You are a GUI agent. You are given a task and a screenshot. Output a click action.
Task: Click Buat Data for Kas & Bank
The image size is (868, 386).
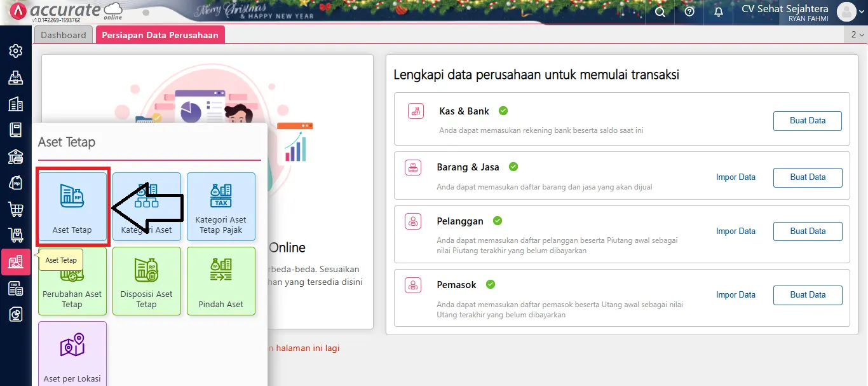pyautogui.click(x=807, y=120)
